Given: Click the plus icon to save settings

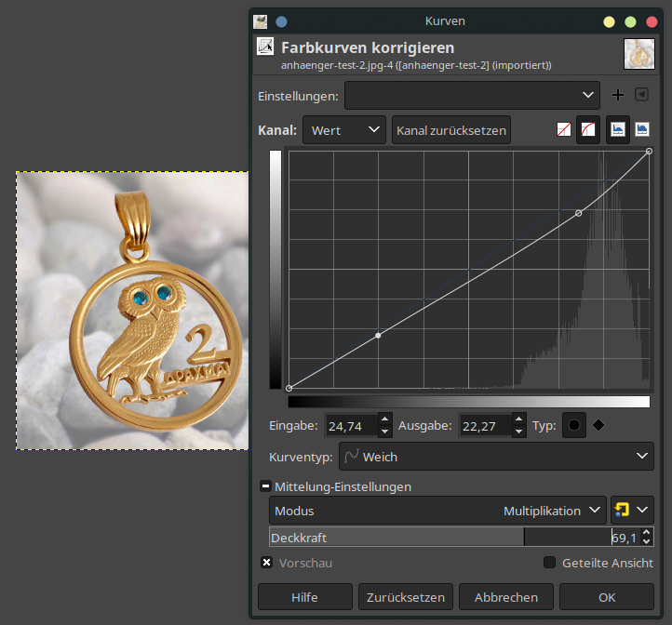Looking at the screenshot, I should [x=617, y=95].
